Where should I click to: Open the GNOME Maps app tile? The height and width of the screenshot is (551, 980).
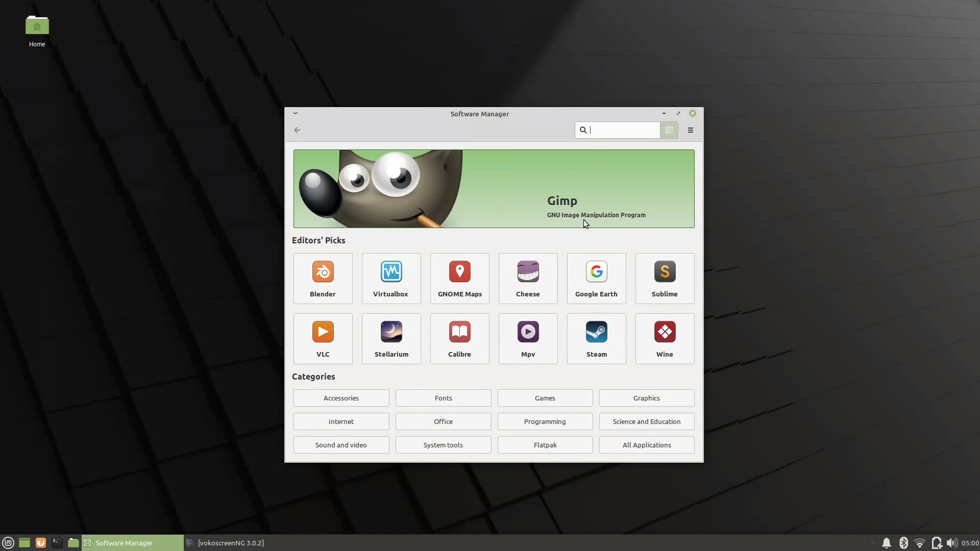coord(459,279)
